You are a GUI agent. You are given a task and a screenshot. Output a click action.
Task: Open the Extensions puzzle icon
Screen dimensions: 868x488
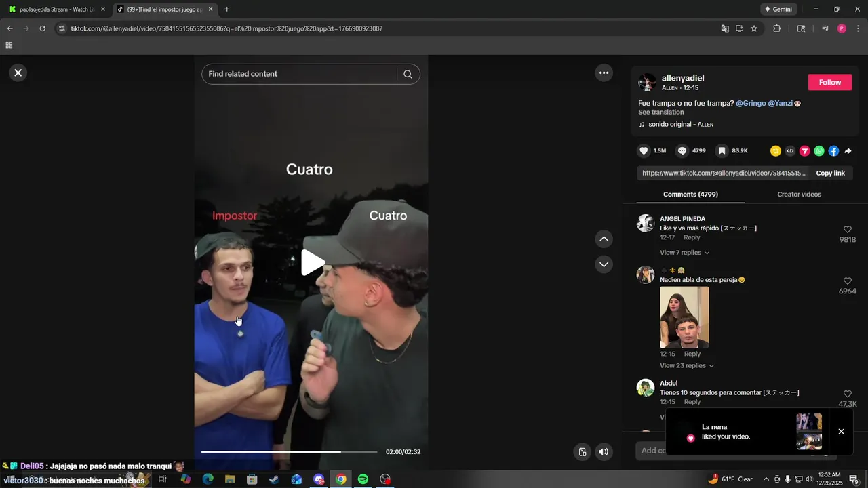[776, 28]
